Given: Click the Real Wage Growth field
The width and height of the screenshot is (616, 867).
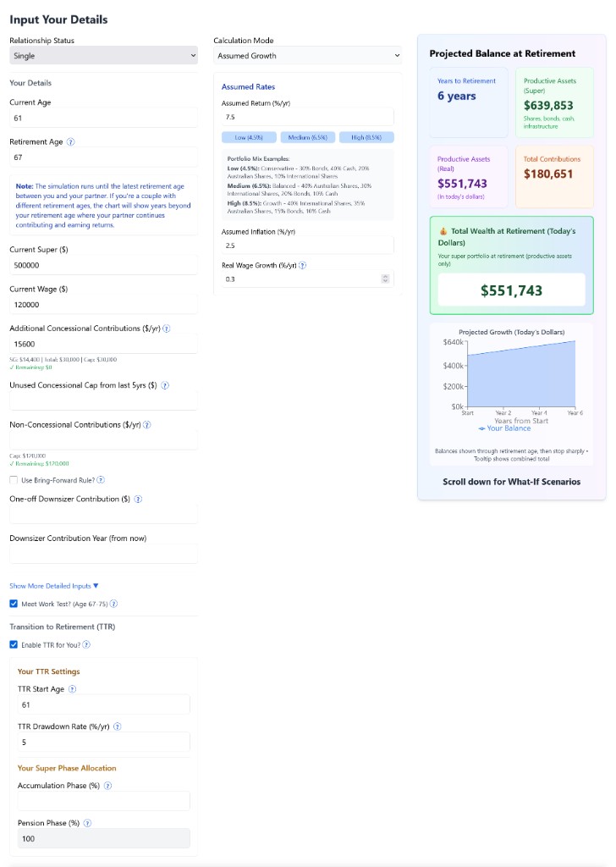Looking at the screenshot, I should [308, 279].
